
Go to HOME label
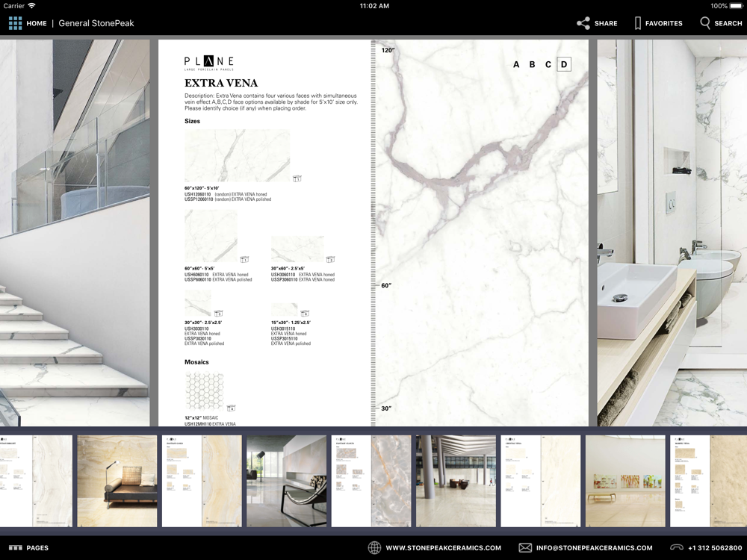[37, 23]
